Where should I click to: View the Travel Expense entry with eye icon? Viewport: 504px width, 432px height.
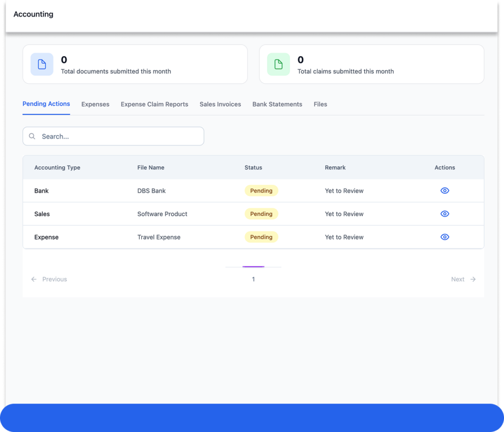(x=444, y=237)
